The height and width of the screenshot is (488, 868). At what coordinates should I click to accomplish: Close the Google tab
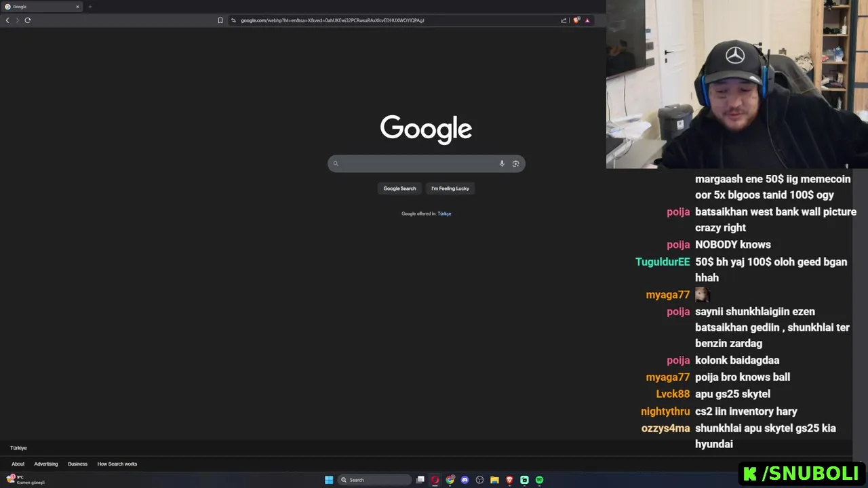pos(77,7)
